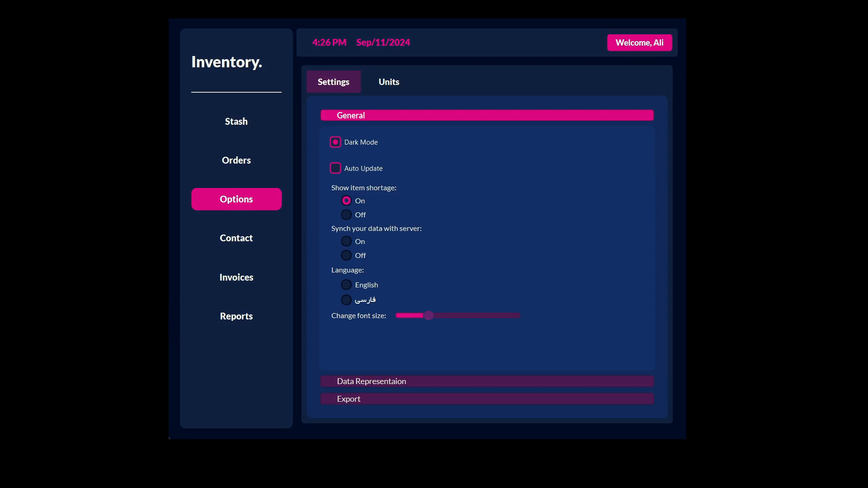Viewport: 868px width, 488px height.
Task: Click the 'Language:' label
Action: (x=347, y=270)
